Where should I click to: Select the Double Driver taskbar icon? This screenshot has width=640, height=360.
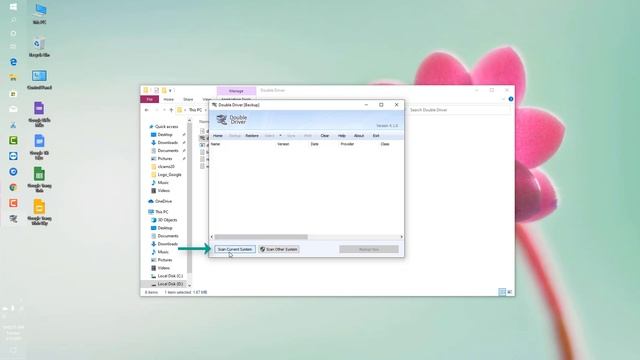[x=13, y=219]
